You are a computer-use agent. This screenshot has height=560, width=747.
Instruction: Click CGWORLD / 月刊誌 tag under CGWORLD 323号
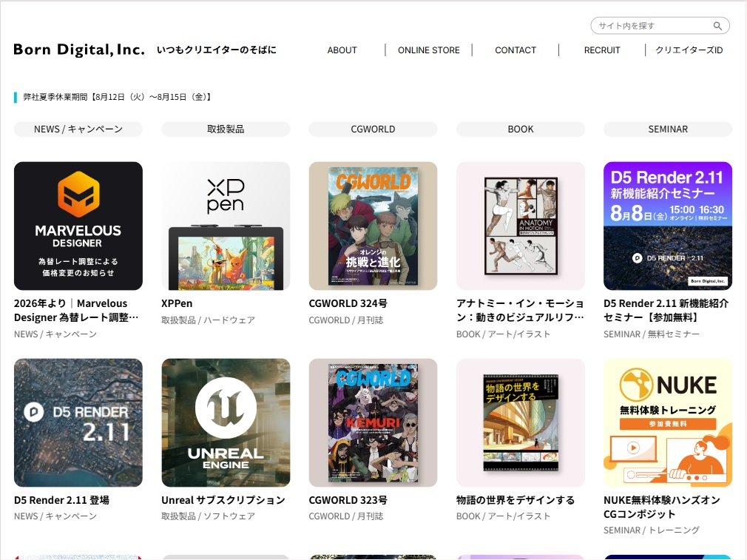(x=346, y=516)
